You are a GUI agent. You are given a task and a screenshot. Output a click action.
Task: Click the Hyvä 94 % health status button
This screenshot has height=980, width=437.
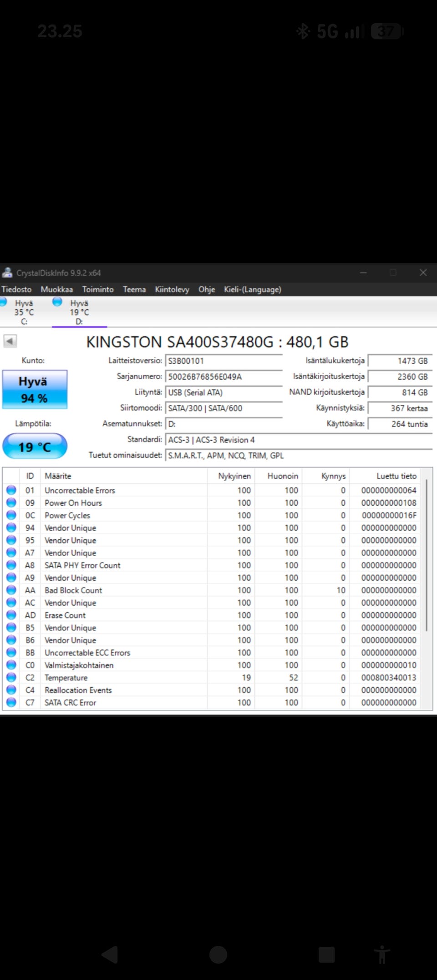coord(35,389)
